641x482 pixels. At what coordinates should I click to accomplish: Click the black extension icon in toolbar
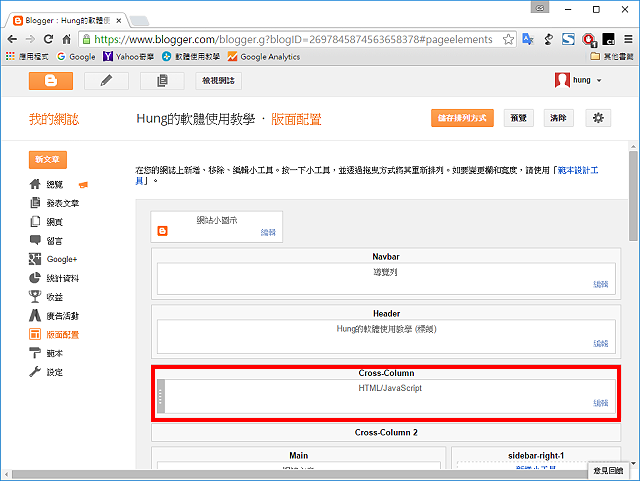coord(608,39)
